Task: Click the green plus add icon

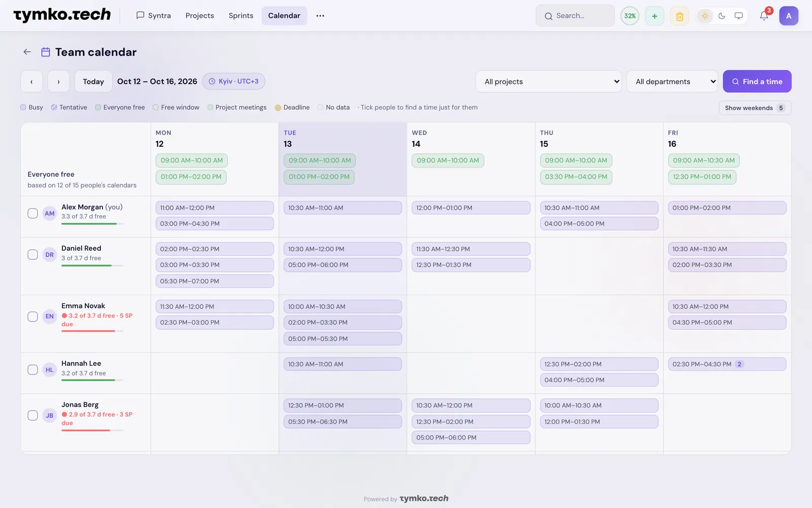Action: (655, 16)
